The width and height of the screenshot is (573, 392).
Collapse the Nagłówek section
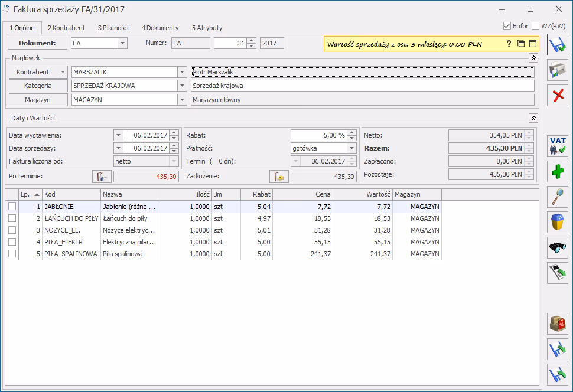click(x=533, y=58)
